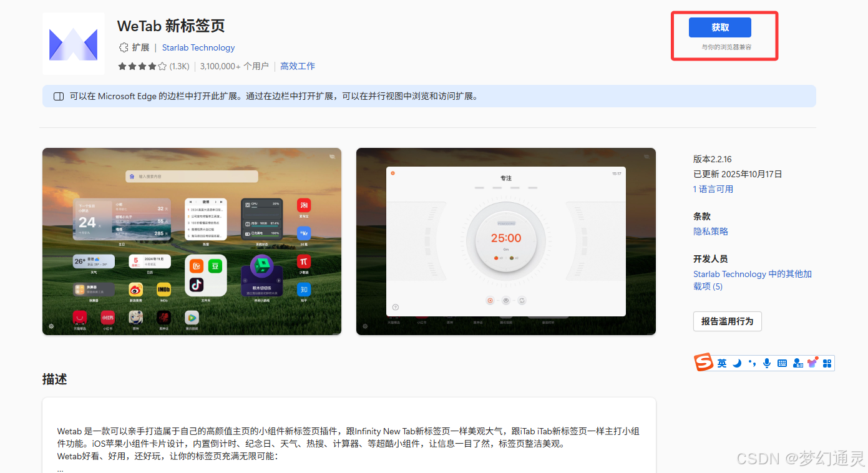868x473 pixels.
Task: Toggle the 英 input language mode
Action: (722, 363)
